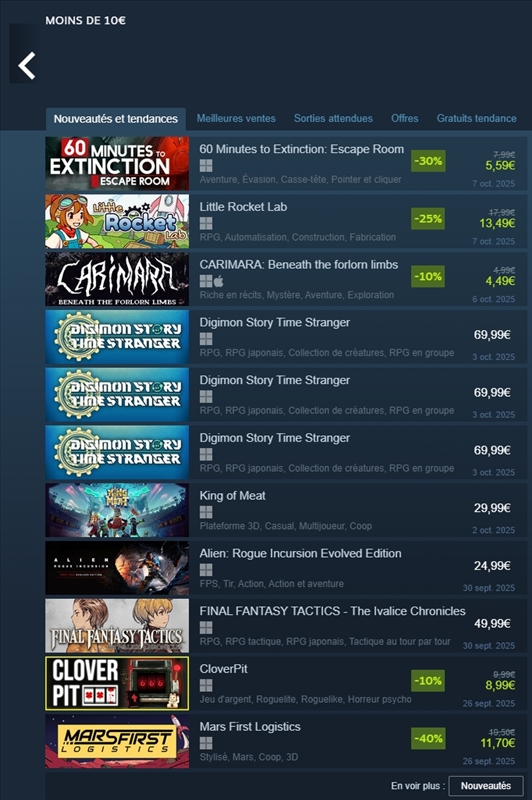Open the Little Rocket Lab thumbnail image

click(117, 221)
